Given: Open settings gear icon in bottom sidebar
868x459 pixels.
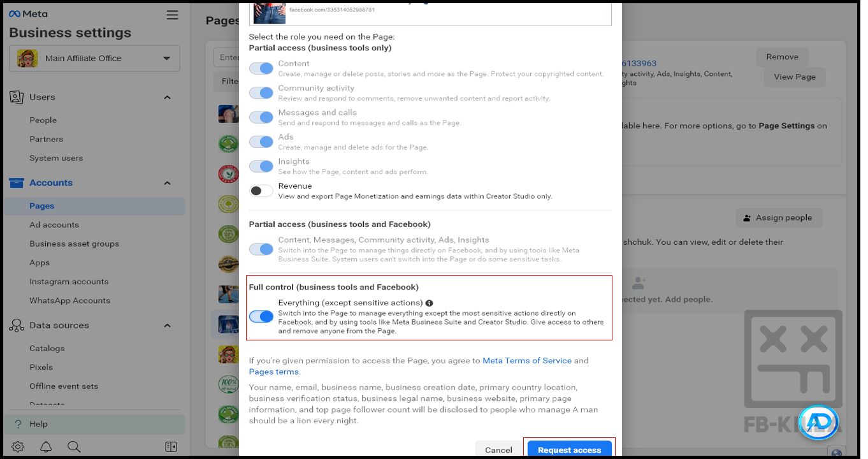Looking at the screenshot, I should (x=18, y=446).
